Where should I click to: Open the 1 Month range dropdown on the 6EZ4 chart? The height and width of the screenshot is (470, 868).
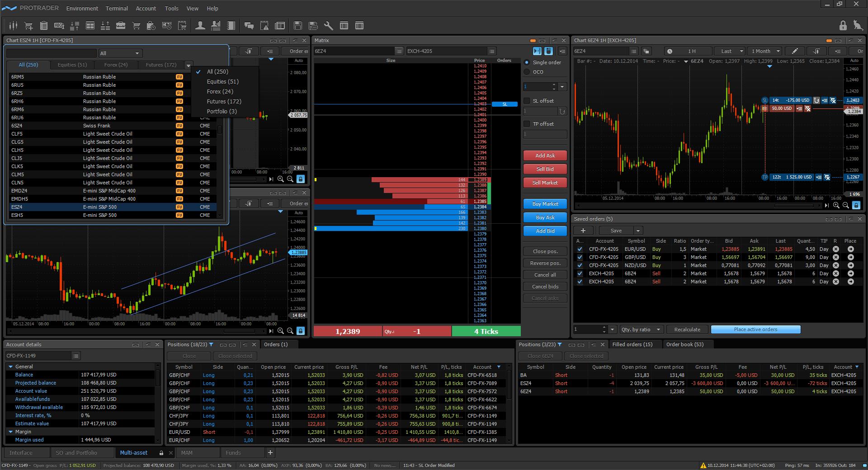click(764, 51)
